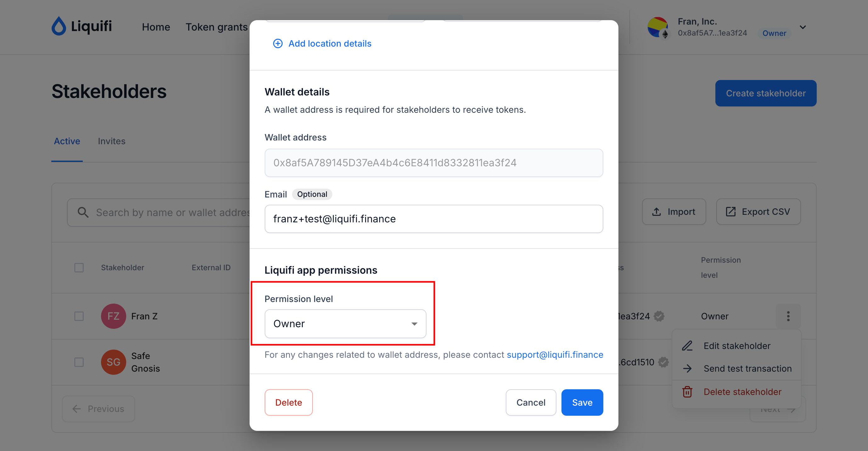
Task: Open the Token grants nav item
Action: pyautogui.click(x=216, y=27)
